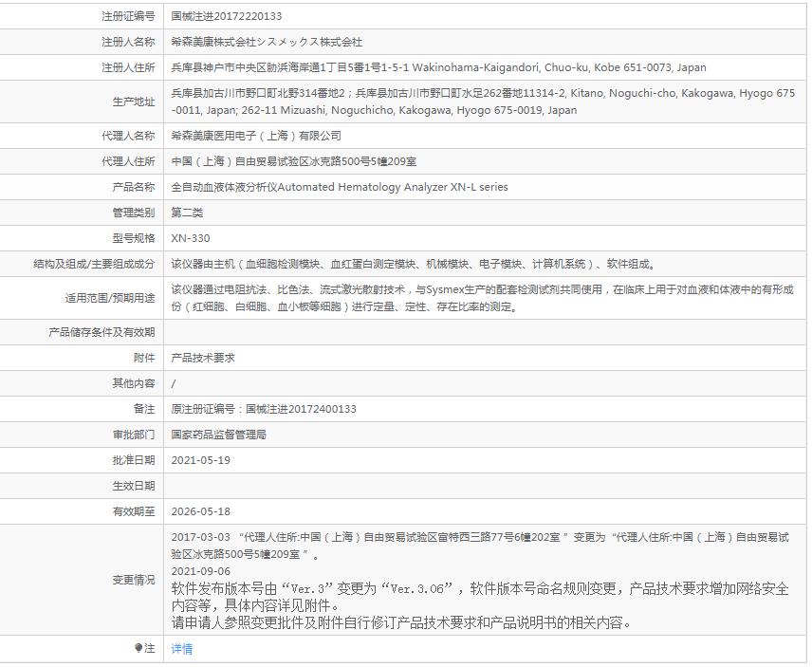Select the line starting 请申请人参照变更批件
Screen dimensions: 812x667
(x=402, y=622)
